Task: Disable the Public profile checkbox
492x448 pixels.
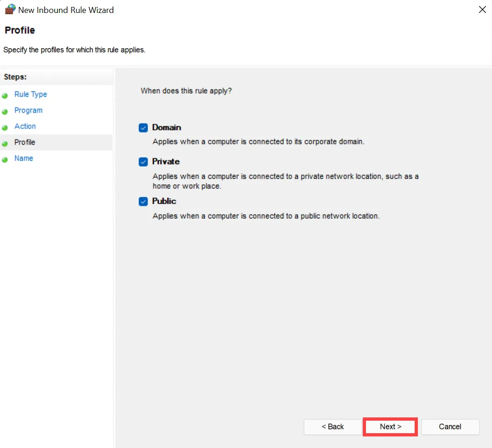Action: pyautogui.click(x=143, y=202)
